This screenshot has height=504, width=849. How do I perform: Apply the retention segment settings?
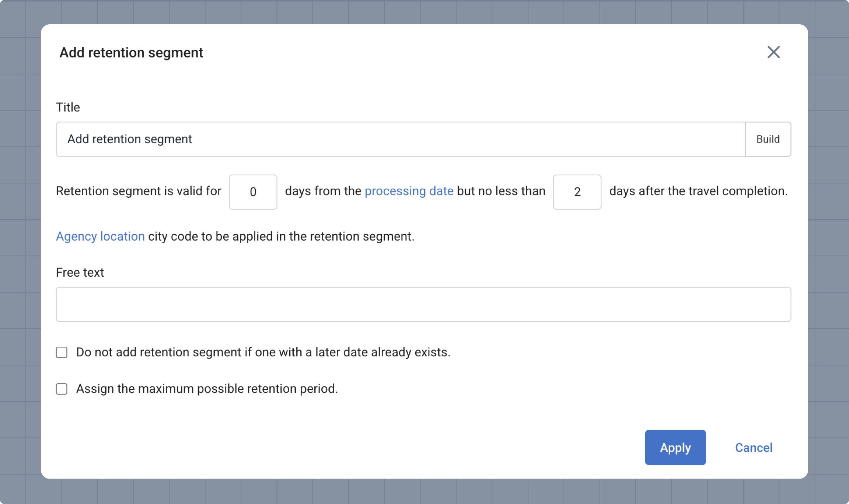pos(675,447)
